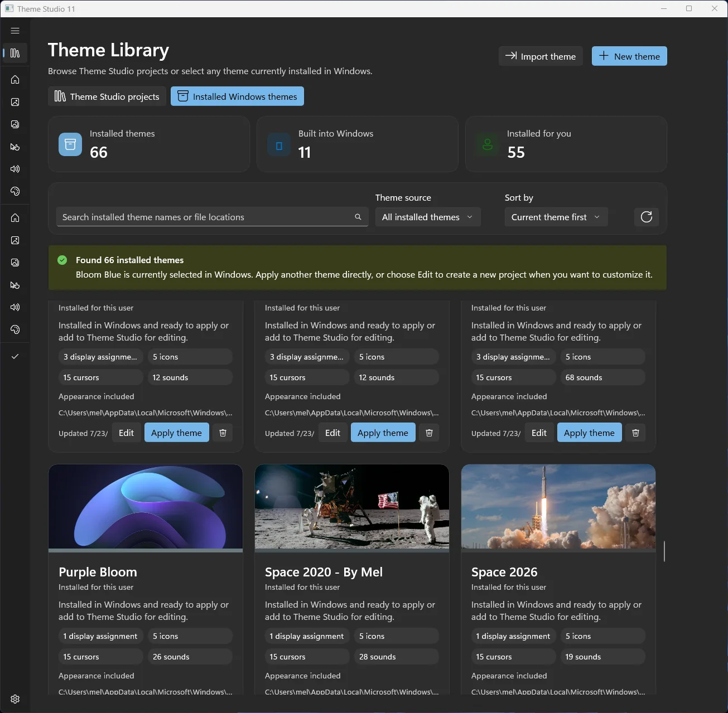
Task: Click Appearance included on Purple Bloom card
Action: pos(97,676)
